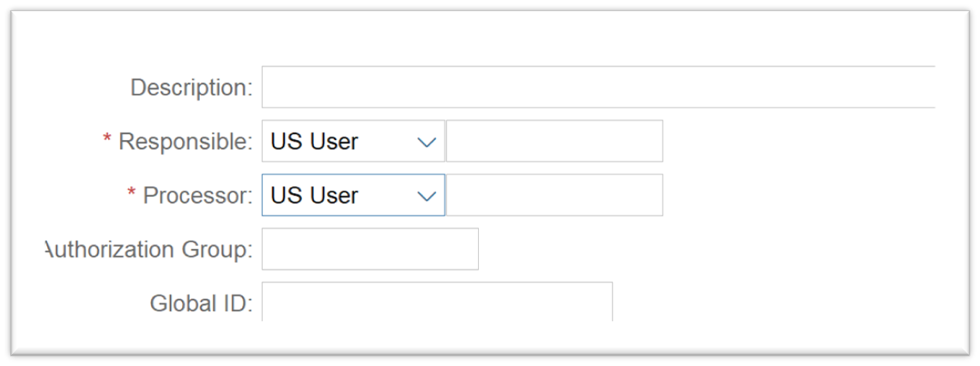Click the red asterisk beside Processor

132,193
